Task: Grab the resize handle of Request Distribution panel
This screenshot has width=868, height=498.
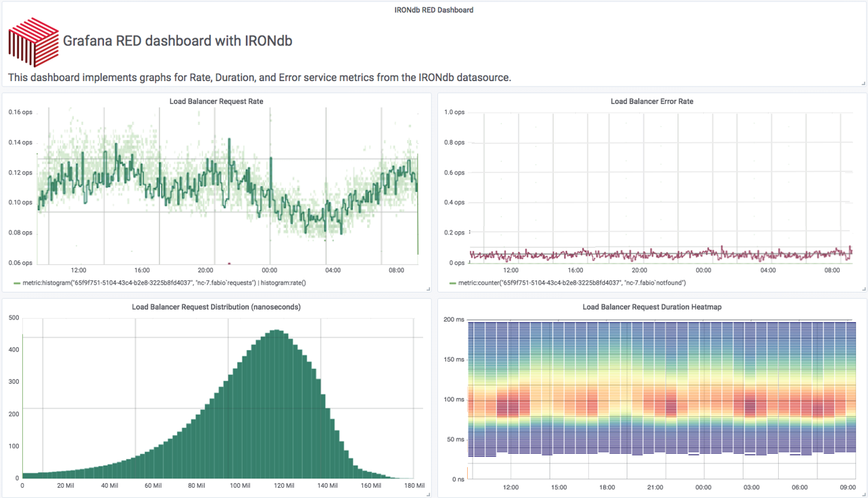Action: (428, 495)
